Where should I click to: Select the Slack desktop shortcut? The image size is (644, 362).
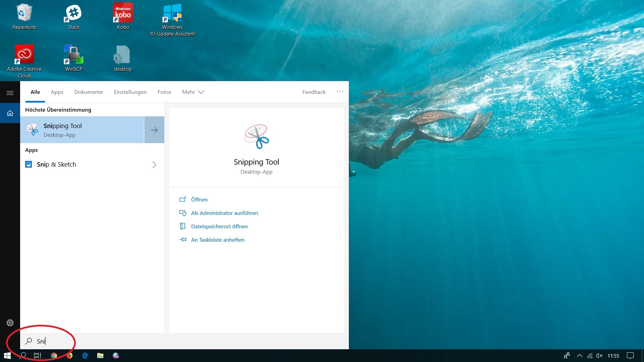[x=74, y=16]
